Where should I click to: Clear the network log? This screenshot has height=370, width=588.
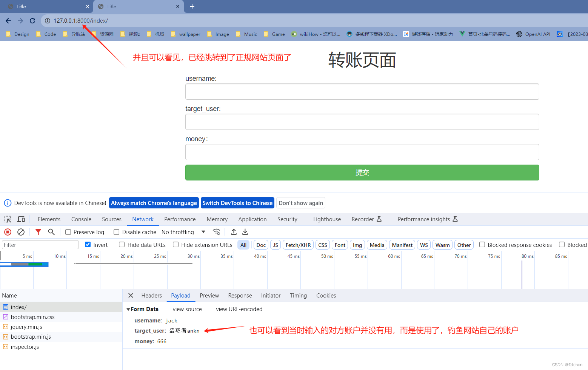pos(21,232)
